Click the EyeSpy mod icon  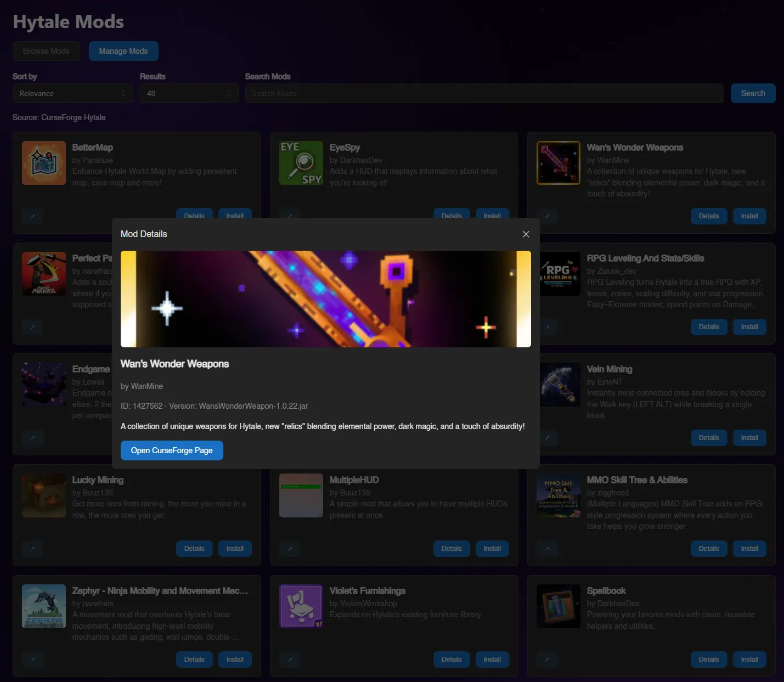[301, 163]
